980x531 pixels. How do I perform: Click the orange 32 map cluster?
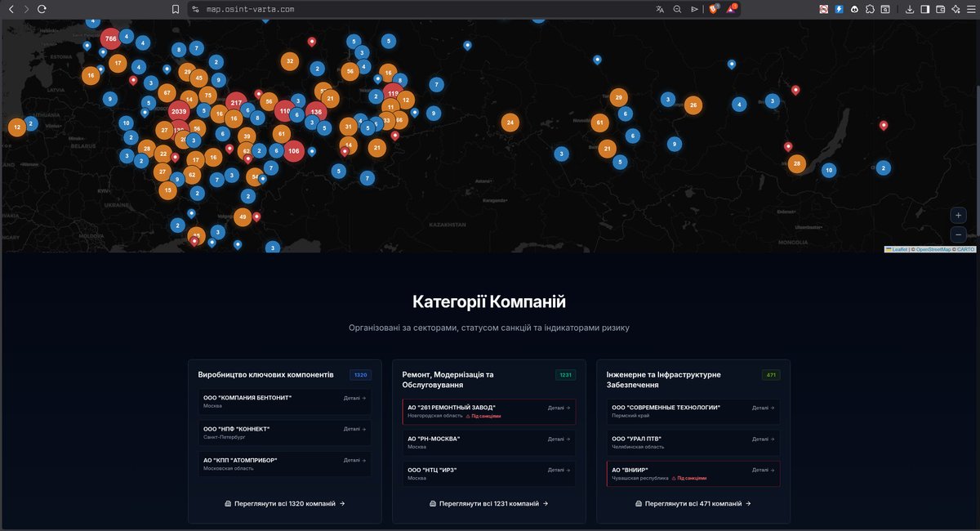tap(289, 61)
